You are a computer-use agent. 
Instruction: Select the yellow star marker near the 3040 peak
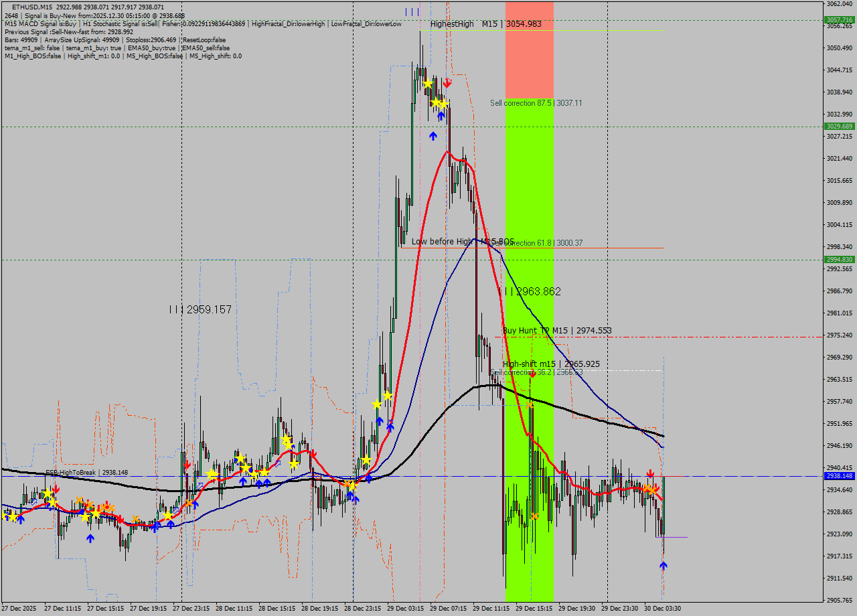point(427,82)
